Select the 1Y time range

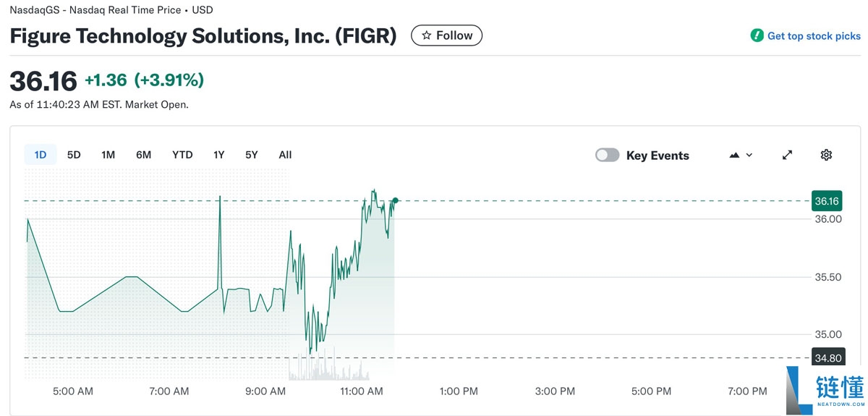(218, 155)
